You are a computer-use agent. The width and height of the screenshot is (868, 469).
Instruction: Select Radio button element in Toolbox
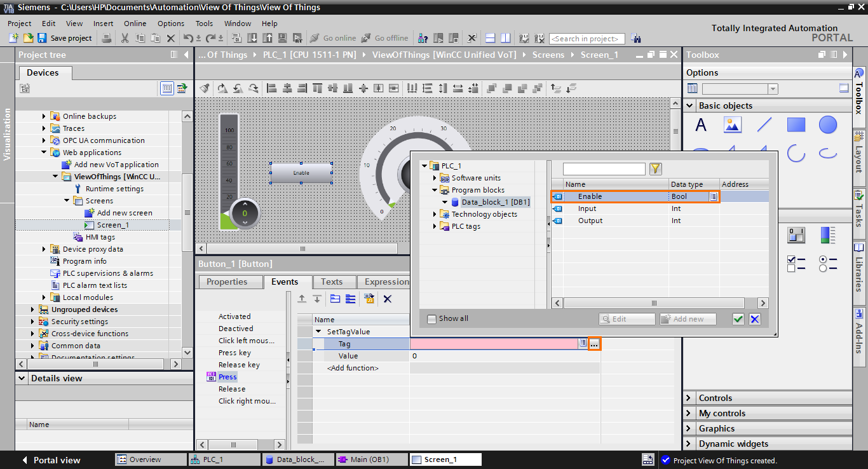point(828,264)
